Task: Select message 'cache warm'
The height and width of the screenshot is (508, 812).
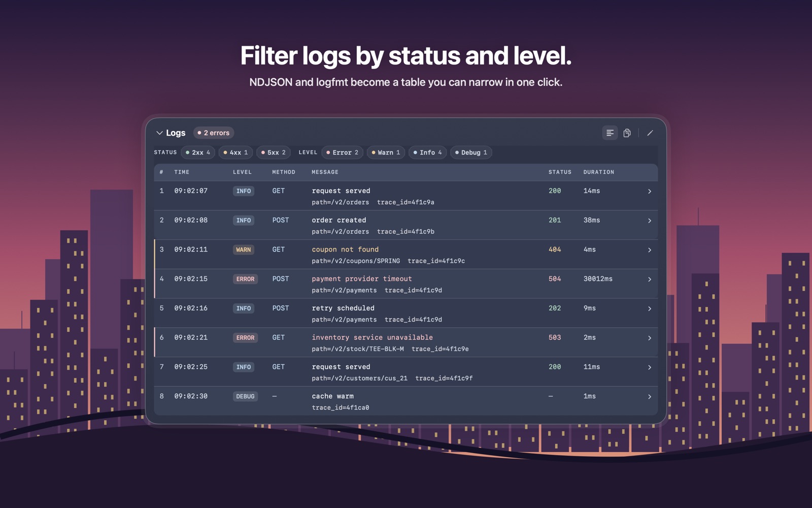Action: click(x=333, y=396)
